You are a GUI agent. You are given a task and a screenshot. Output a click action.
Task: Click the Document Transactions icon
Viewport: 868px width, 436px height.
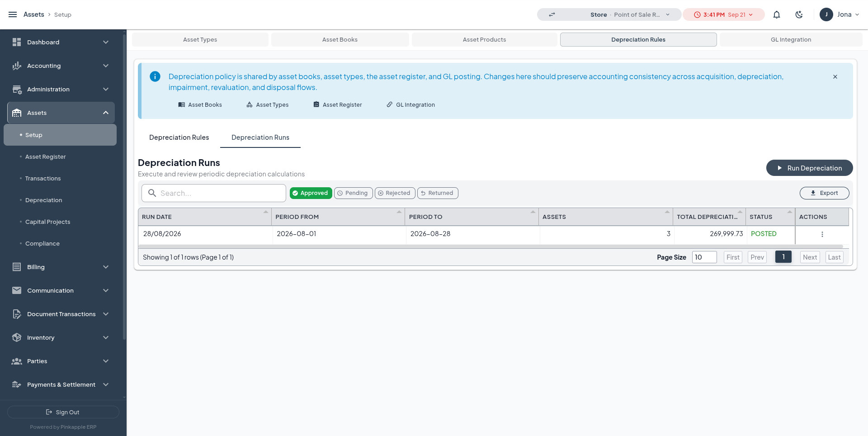(17, 314)
